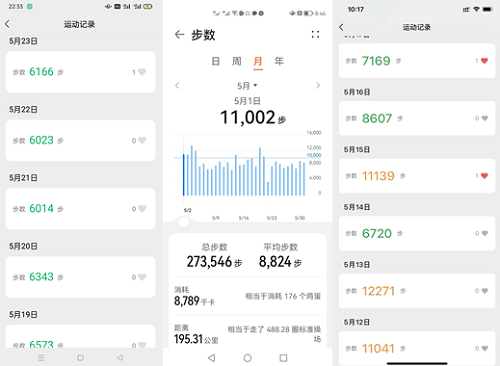Open the four-dot more menu beside 步数
500x366 pixels.
[315, 34]
